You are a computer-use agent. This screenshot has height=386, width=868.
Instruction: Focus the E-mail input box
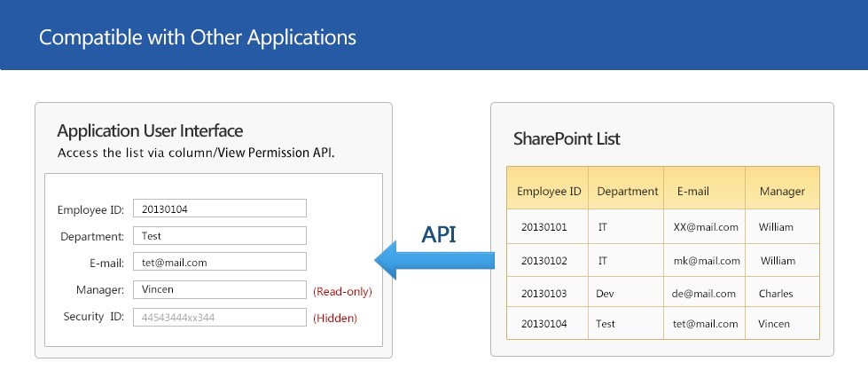coord(219,263)
